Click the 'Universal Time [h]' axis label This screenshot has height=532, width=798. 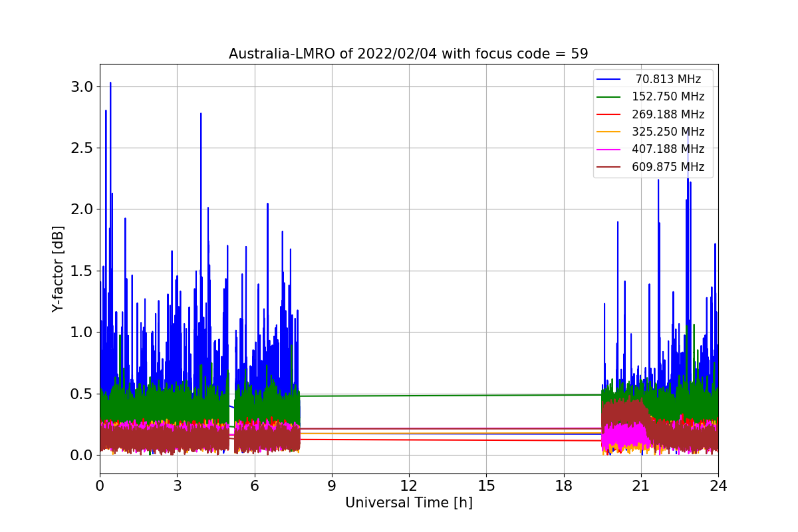[408, 503]
